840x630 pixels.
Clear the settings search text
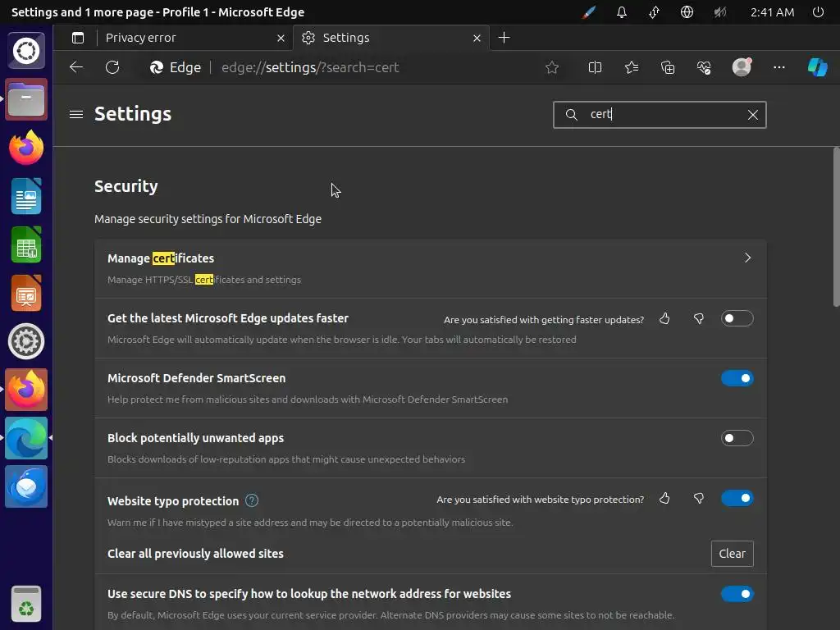(752, 115)
